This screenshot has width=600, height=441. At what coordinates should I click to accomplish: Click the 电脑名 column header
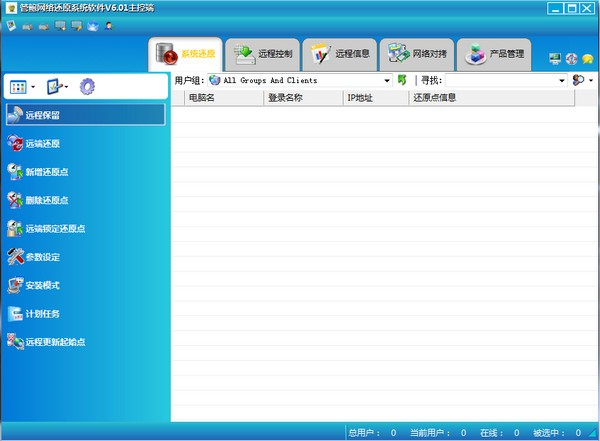tap(201, 98)
